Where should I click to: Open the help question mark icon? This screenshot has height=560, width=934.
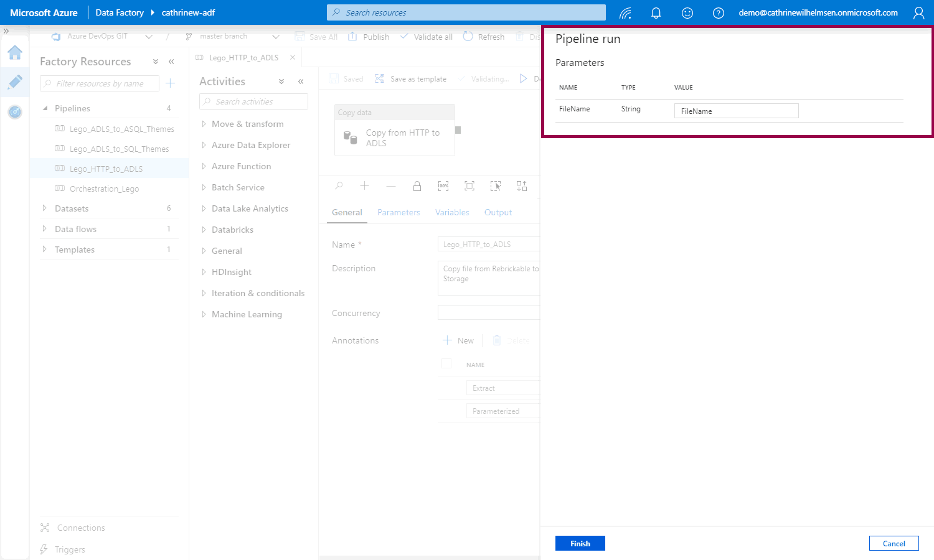click(718, 13)
